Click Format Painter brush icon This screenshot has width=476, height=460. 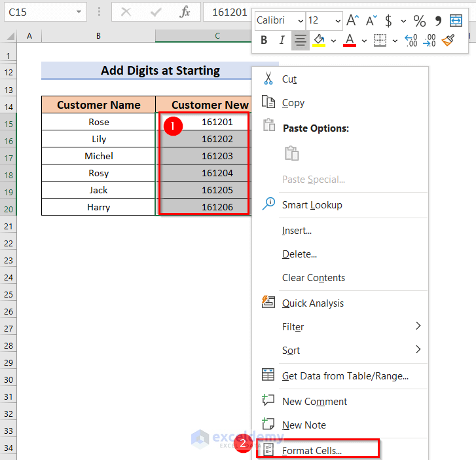(448, 40)
